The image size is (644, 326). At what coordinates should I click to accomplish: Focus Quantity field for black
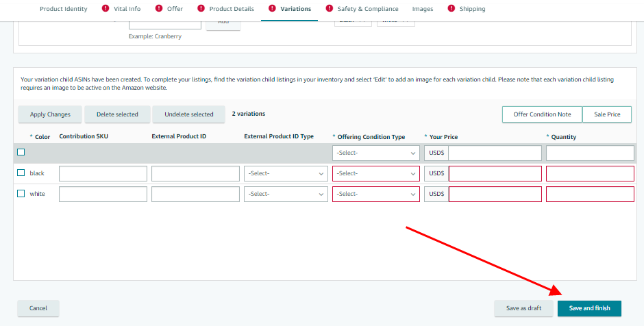point(590,173)
